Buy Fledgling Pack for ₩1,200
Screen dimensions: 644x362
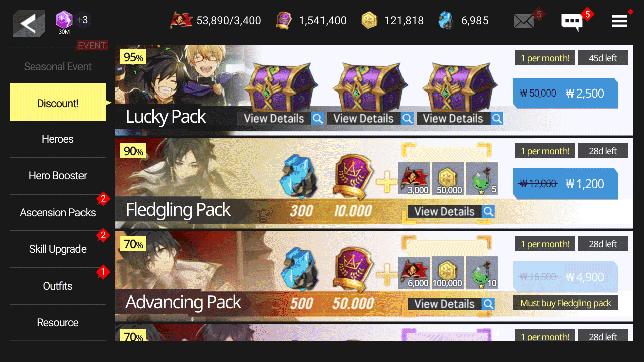point(565,184)
